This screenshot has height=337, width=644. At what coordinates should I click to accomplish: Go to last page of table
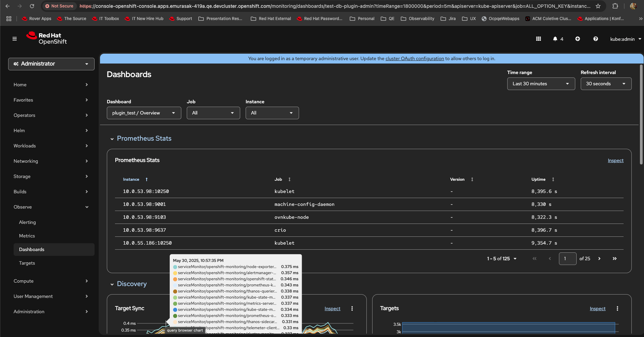point(615,259)
